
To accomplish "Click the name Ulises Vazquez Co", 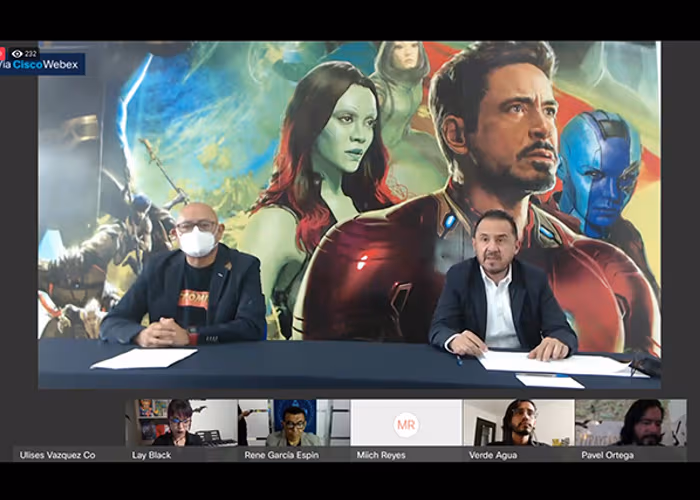I will tap(57, 455).
